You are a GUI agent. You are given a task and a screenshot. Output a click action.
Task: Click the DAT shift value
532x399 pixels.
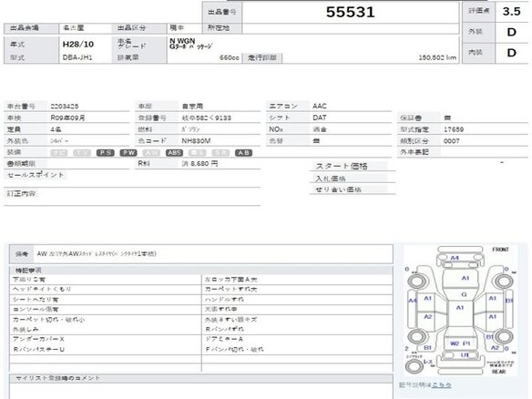319,118
